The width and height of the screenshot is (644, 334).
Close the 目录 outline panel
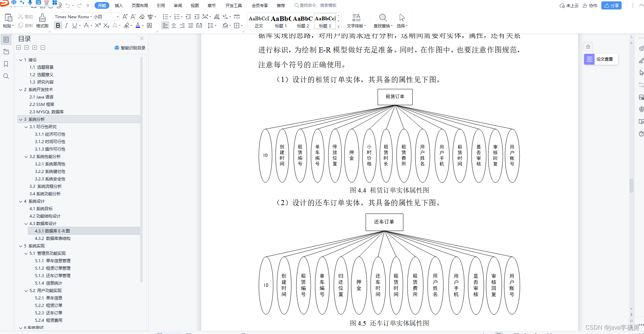[142, 39]
